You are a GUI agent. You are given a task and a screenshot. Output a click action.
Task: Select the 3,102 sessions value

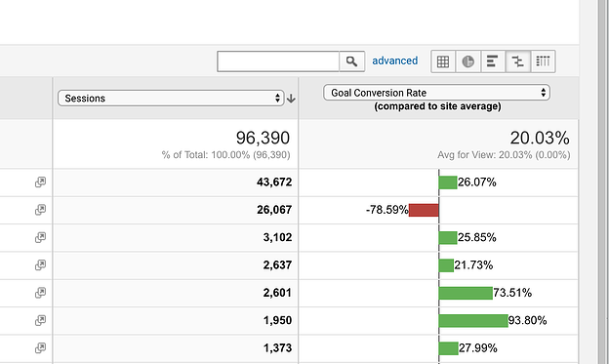(x=277, y=237)
